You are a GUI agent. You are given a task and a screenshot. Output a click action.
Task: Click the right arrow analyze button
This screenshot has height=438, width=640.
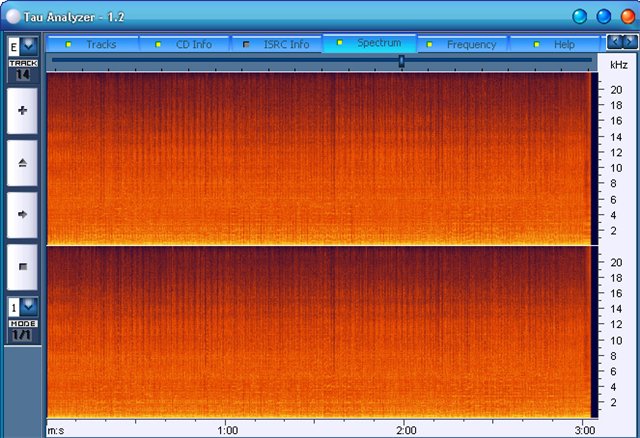(x=22, y=213)
